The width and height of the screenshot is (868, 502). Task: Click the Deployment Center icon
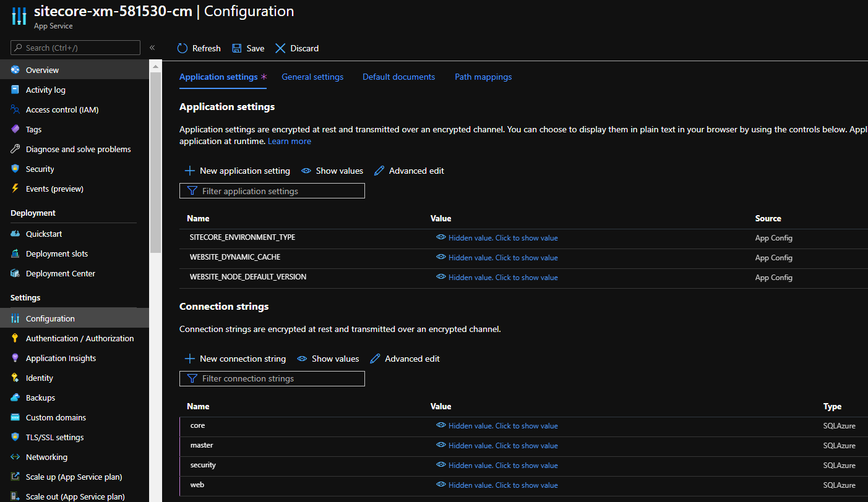[x=15, y=273]
